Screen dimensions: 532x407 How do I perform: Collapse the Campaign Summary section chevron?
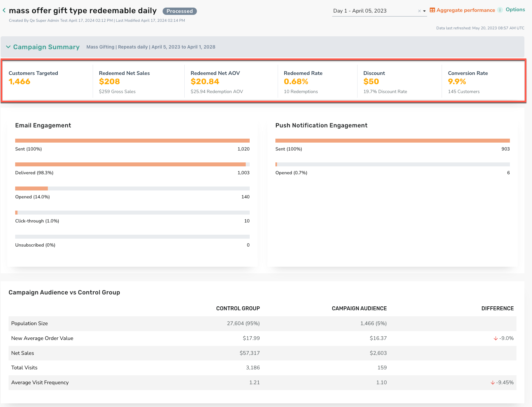pyautogui.click(x=8, y=47)
